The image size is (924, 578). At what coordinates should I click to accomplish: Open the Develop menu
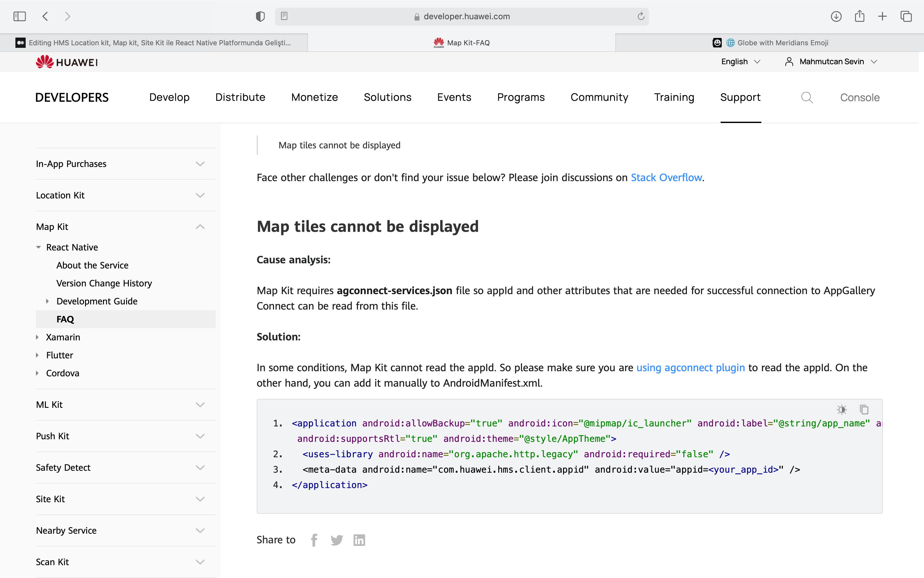coord(169,98)
